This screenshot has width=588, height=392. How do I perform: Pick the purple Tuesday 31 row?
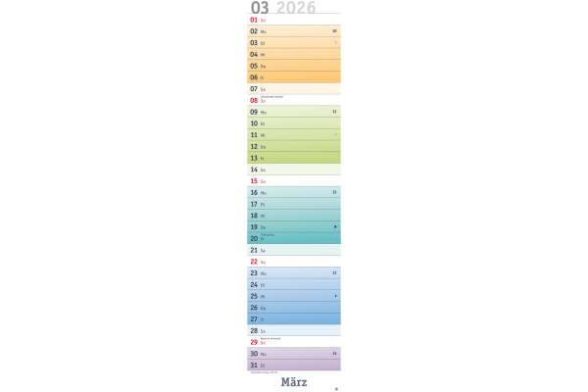294,365
